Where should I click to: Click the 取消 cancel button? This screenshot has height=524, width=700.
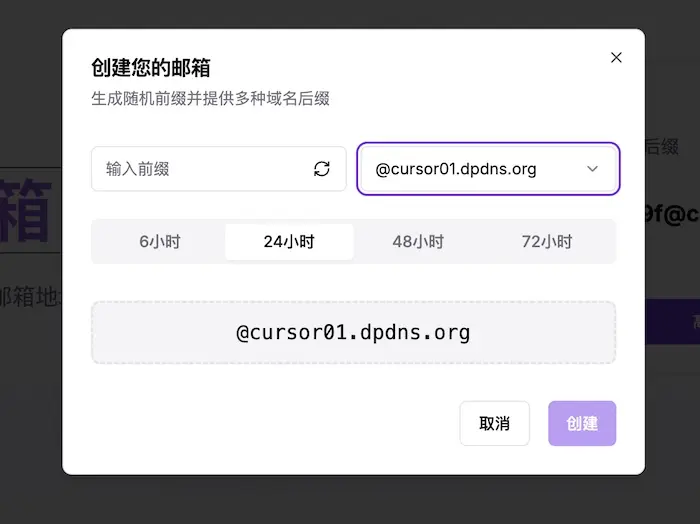pos(495,423)
